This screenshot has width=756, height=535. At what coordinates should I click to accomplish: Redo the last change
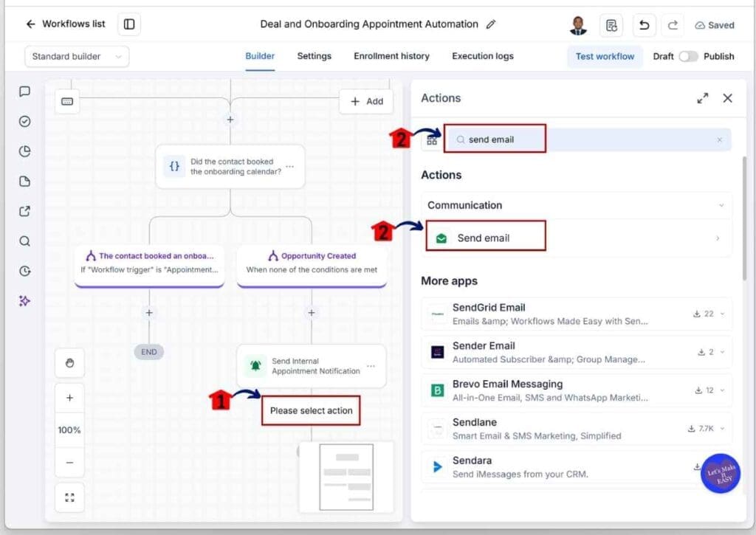673,25
